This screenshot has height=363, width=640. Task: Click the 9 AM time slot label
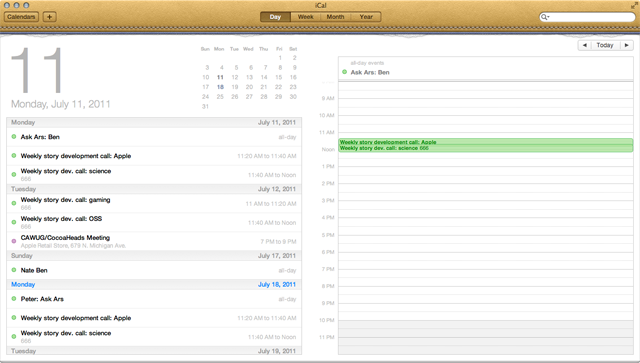pos(328,98)
